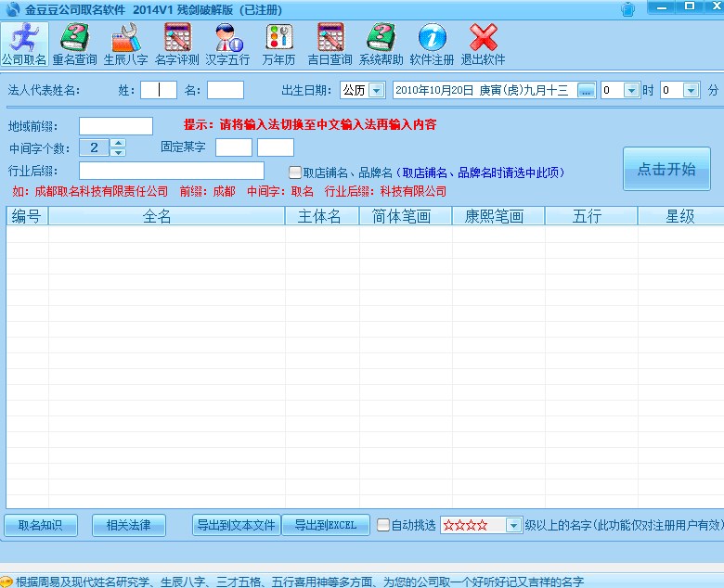Open the 系统帮助 system help

point(381,44)
